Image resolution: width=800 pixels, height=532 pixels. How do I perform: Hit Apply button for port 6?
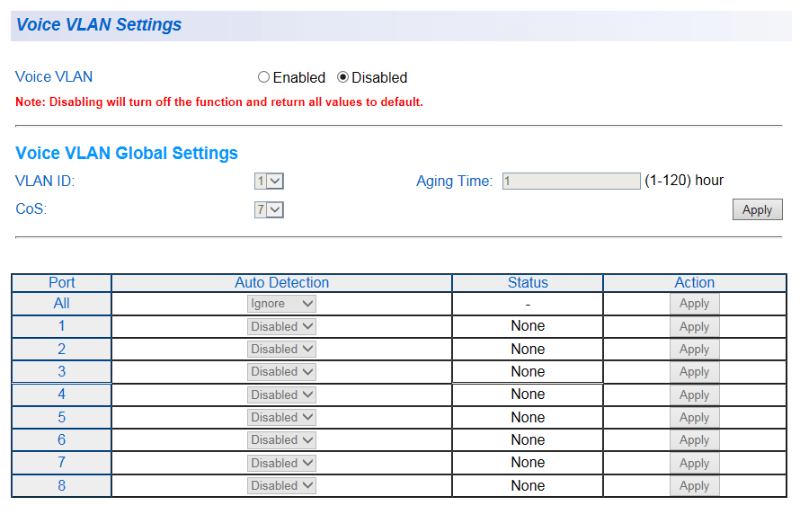click(x=694, y=440)
